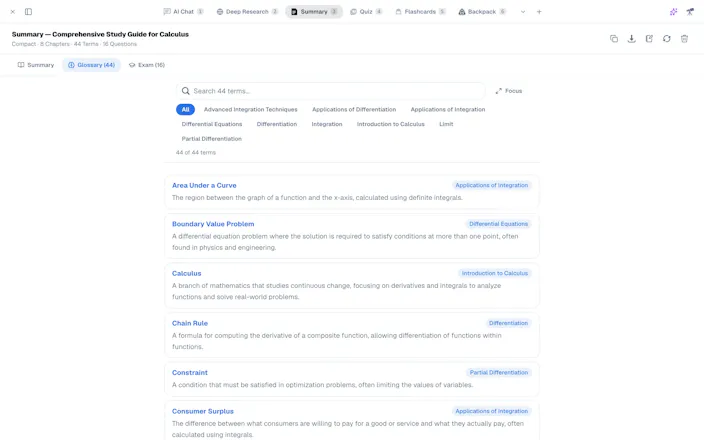Open the Chain Rule term
The height and width of the screenshot is (440, 704).
point(190,323)
